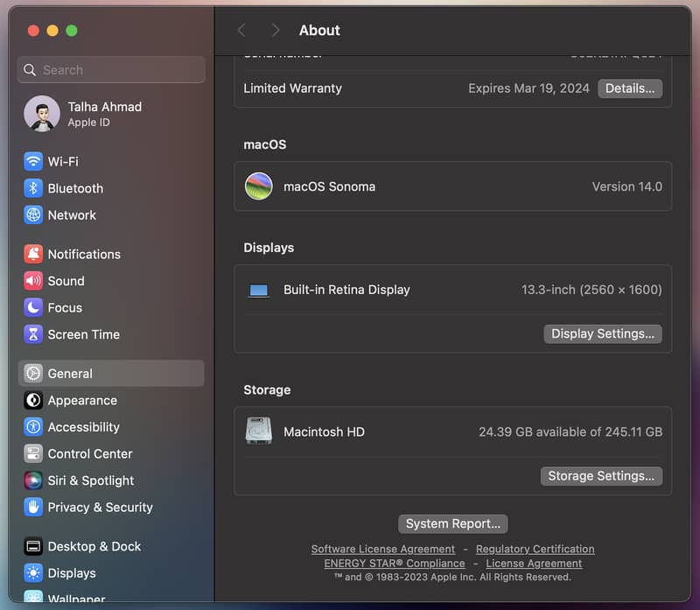Click inside the Search field
This screenshot has width=700, height=610.
pos(111,70)
